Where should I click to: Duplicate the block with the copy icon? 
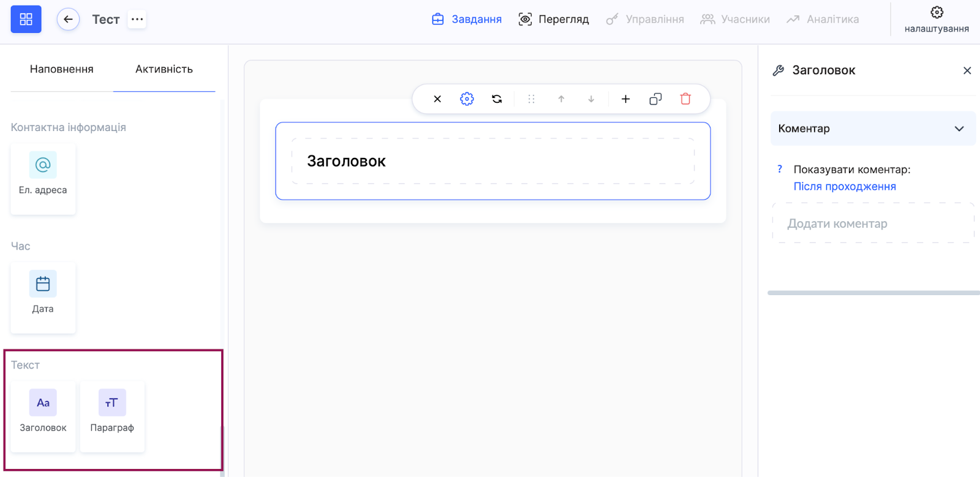coord(655,99)
